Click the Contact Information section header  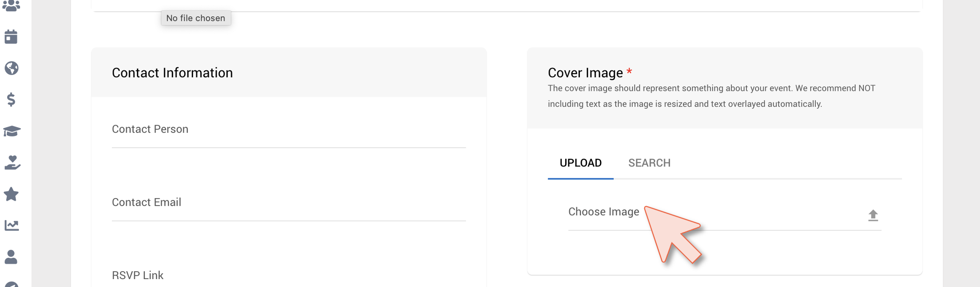(x=172, y=73)
